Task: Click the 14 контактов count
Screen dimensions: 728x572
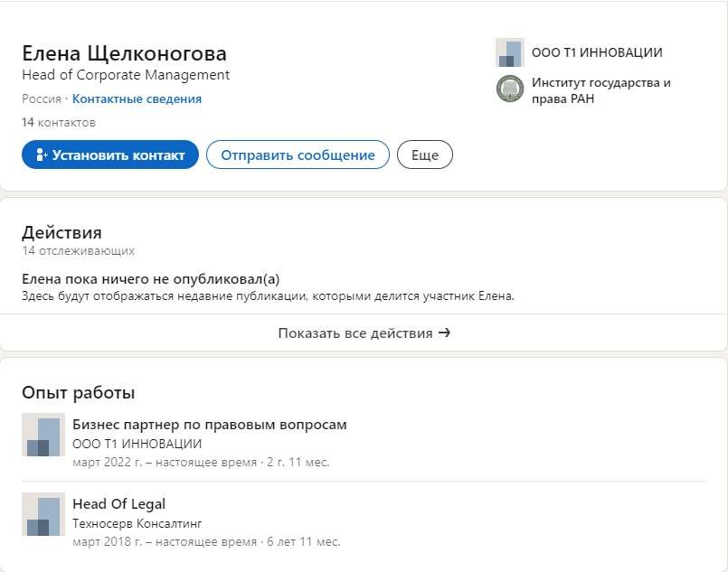Action: click(59, 123)
